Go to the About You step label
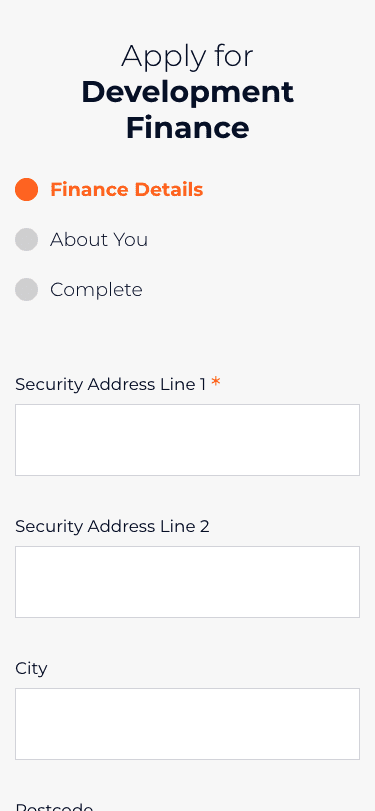375x811 pixels. coord(99,239)
